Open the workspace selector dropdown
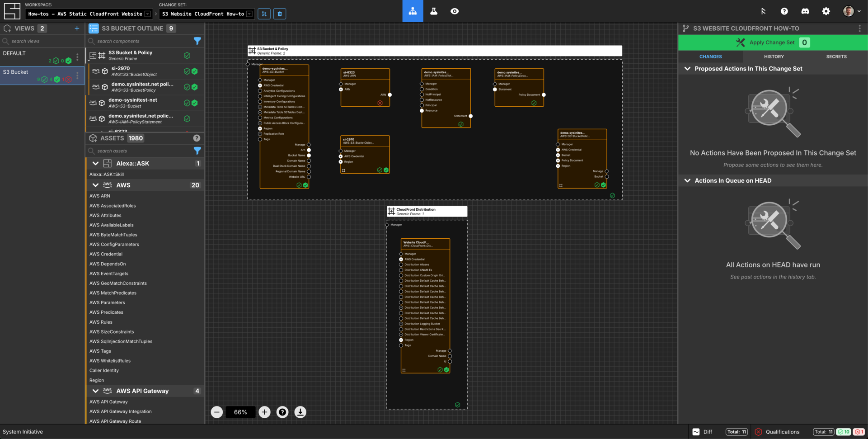 [89, 14]
